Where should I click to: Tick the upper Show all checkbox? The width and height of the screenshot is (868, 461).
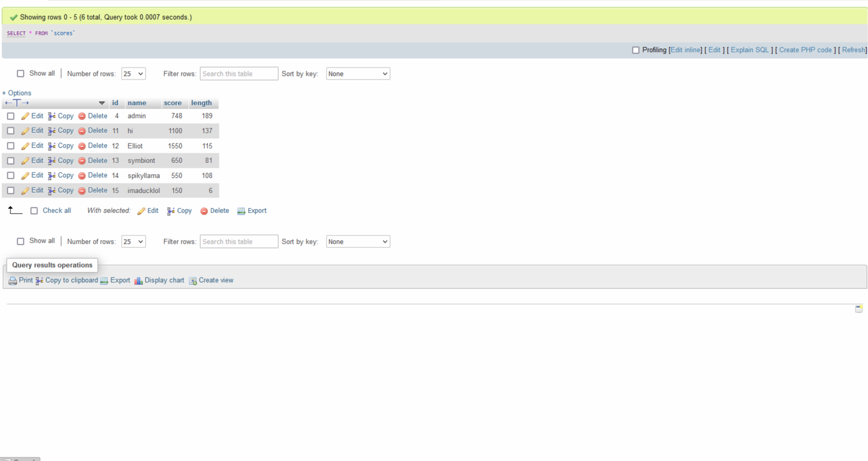point(20,74)
